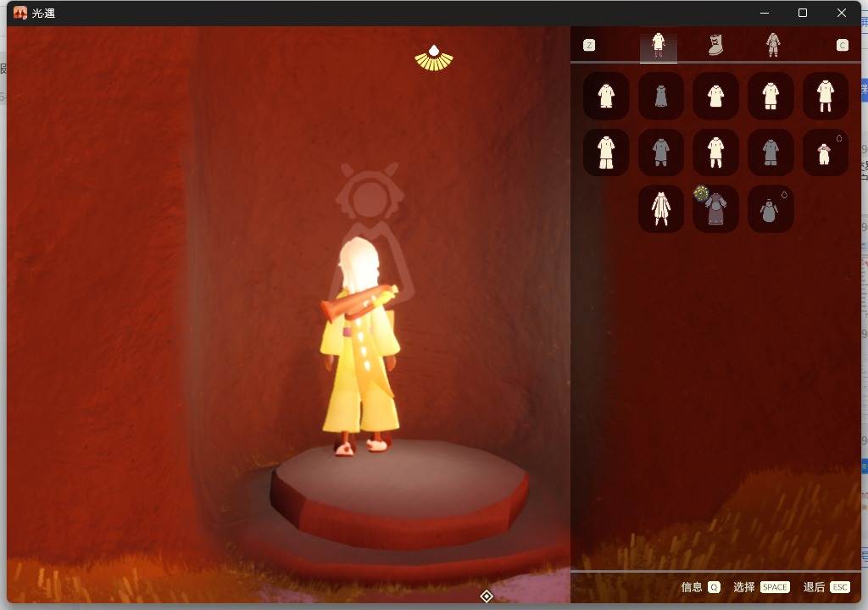Pick the grey dress in the top row
This screenshot has height=610, width=868.
(661, 96)
